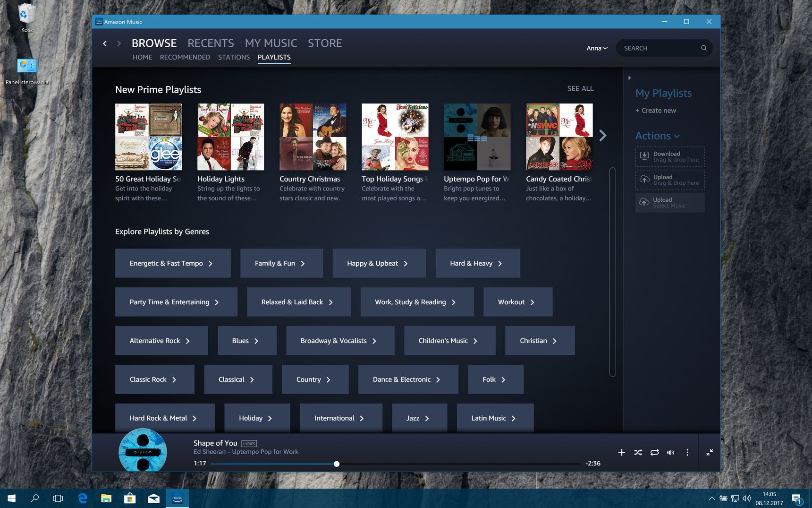Go back with the left navigation arrow
The image size is (812, 508).
tap(105, 43)
